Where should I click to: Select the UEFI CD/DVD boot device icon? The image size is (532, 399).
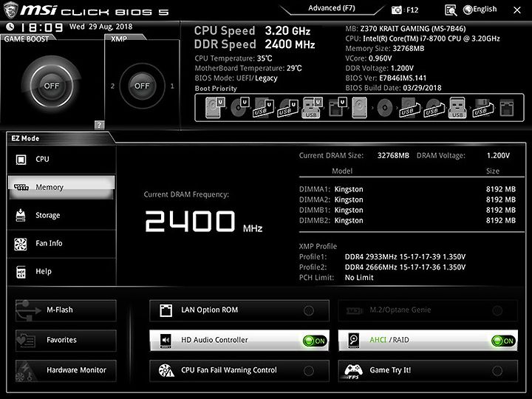(x=240, y=107)
